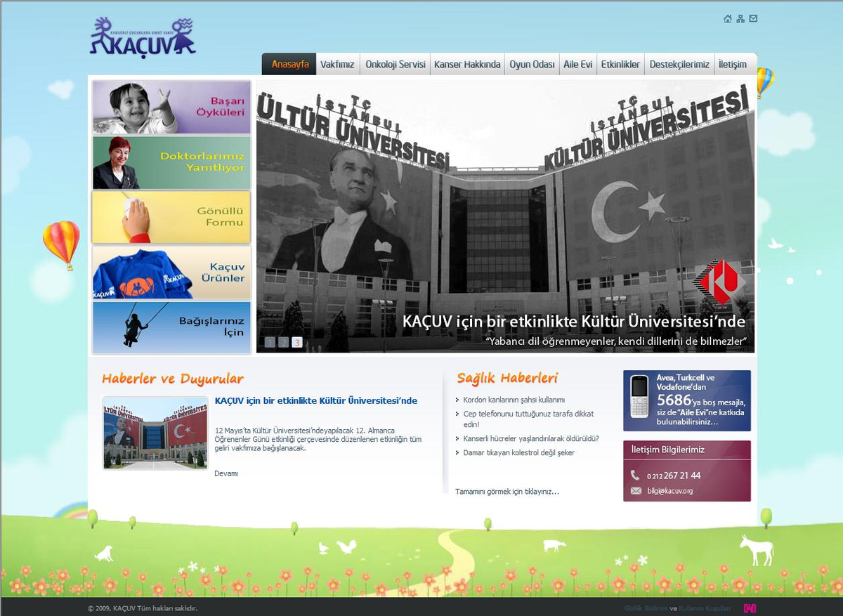Select slide 3 indicator in slideshow
The height and width of the screenshot is (616, 843).
[x=297, y=342]
